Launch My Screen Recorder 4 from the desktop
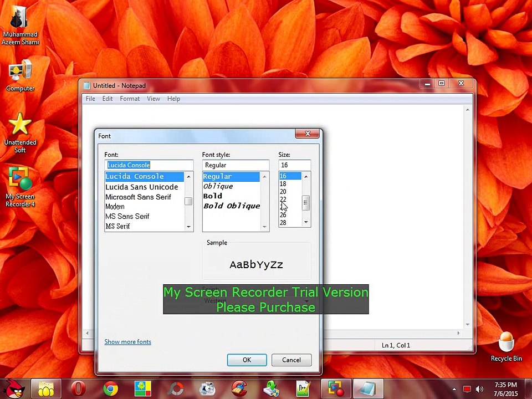This screenshot has width=532, height=399. [20, 187]
